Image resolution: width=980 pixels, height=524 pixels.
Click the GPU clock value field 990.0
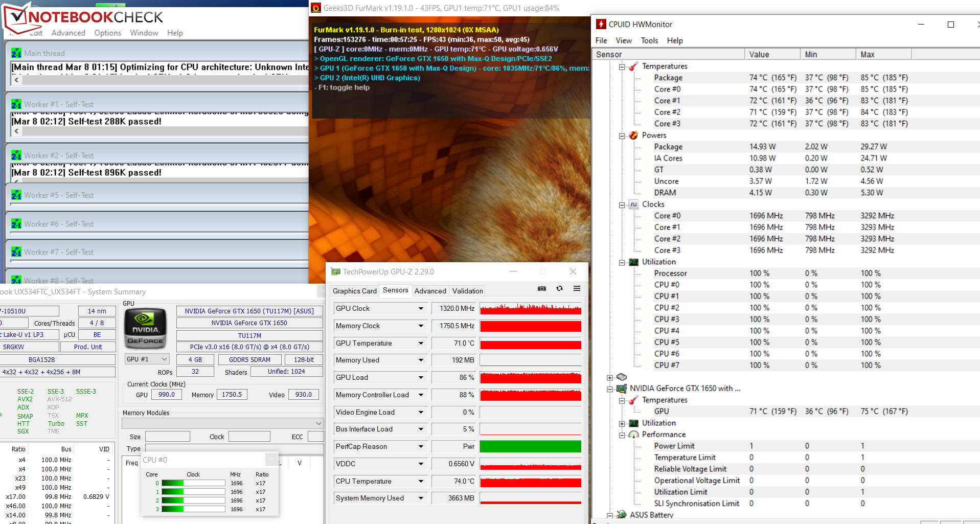tap(166, 395)
